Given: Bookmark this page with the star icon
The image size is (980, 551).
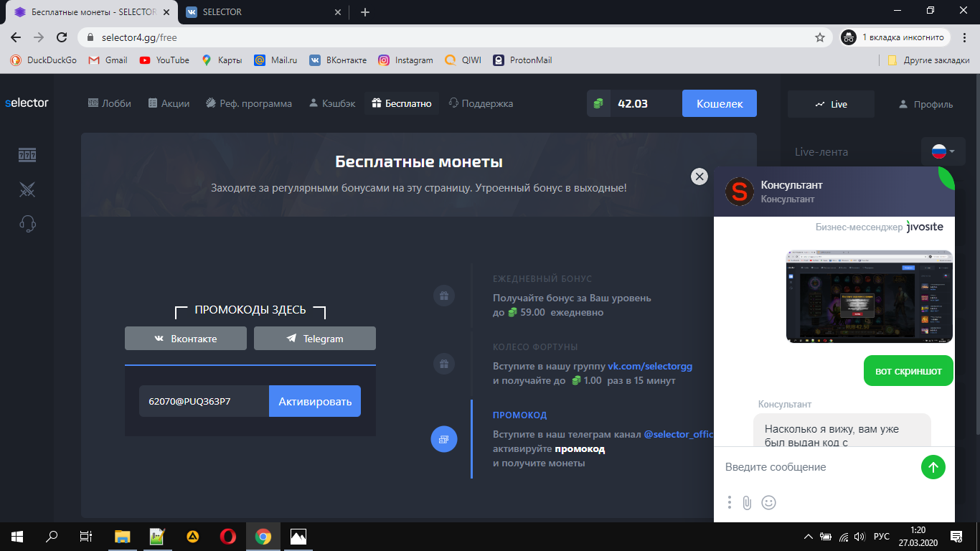Looking at the screenshot, I should [819, 37].
